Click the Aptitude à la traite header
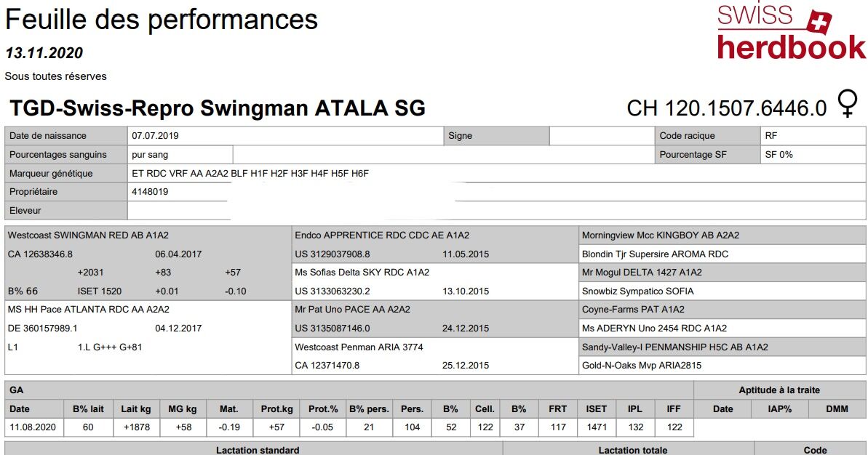This screenshot has width=868, height=455. (779, 390)
